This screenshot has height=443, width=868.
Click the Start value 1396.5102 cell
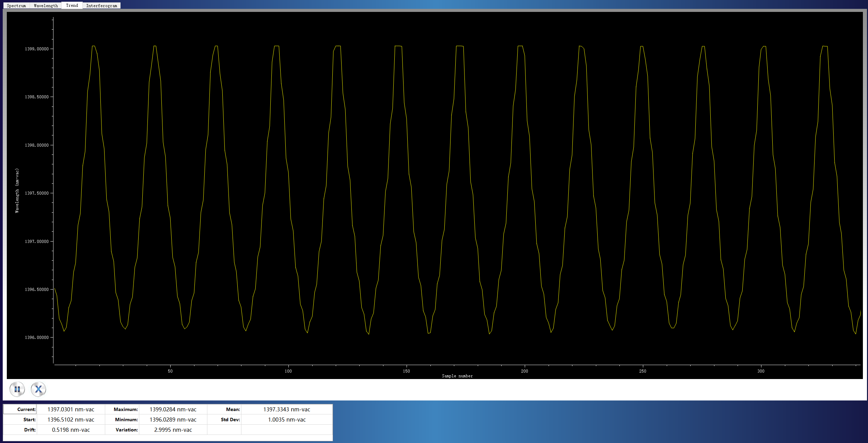click(x=71, y=420)
